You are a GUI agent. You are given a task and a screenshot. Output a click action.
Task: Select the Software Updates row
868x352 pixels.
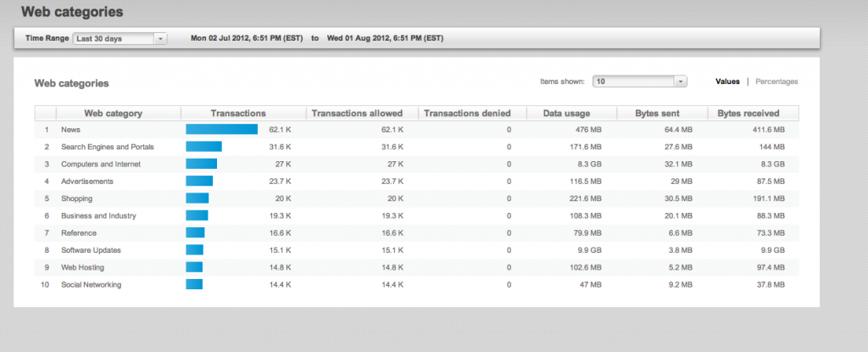click(91, 250)
